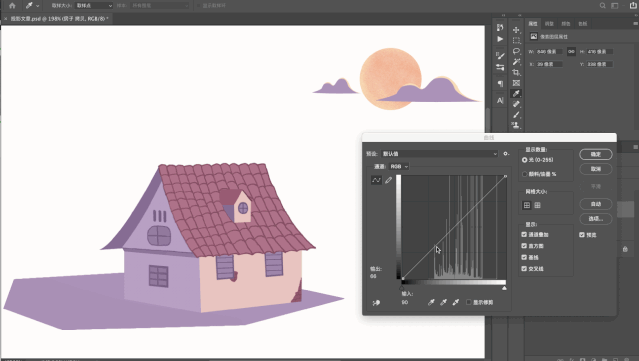This screenshot has height=361, width=639.
Task: Select the Crop tool
Action: (516, 72)
